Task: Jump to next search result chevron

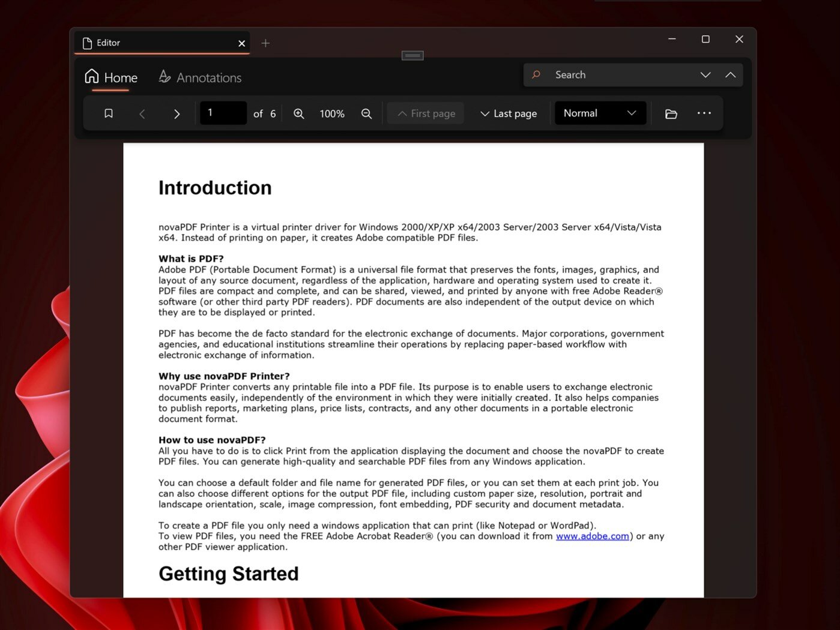Action: click(706, 75)
